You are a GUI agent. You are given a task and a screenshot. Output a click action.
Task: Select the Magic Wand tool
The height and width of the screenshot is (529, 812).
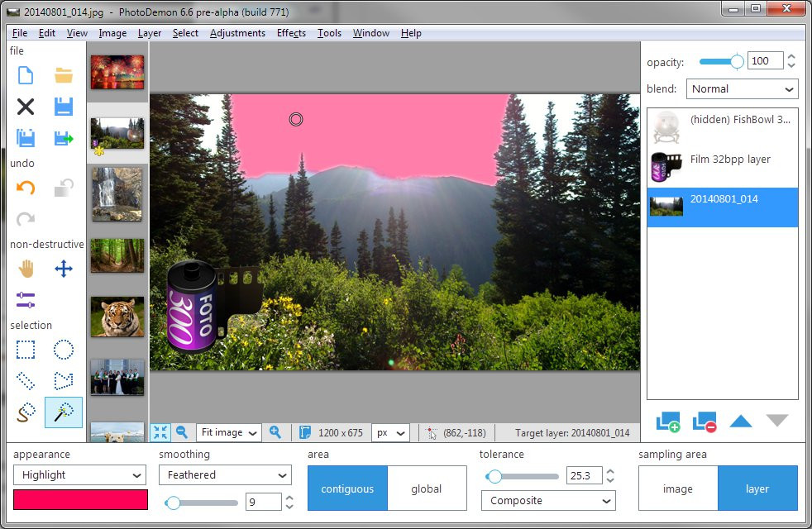point(64,412)
